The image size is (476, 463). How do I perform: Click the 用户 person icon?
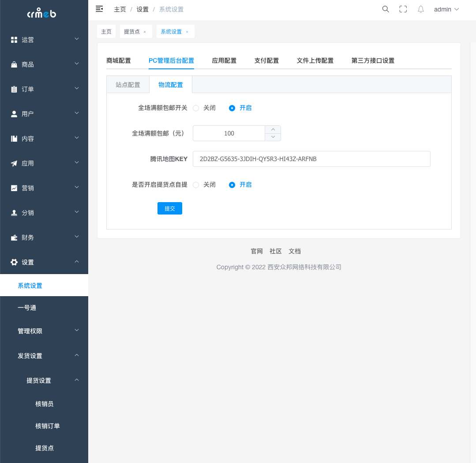(14, 114)
